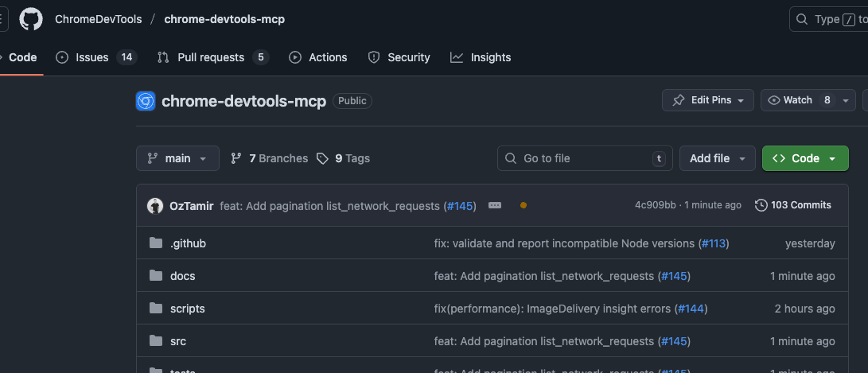Open the green Code dropdown button
The height and width of the screenshot is (373, 868).
[805, 158]
